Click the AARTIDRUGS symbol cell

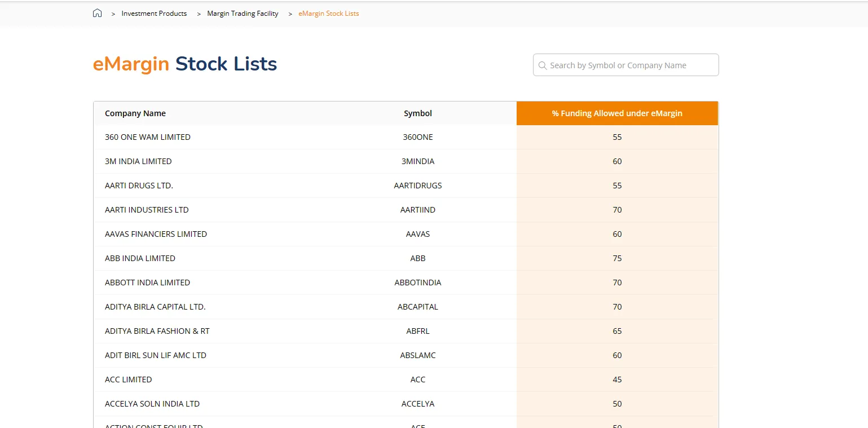(x=418, y=186)
